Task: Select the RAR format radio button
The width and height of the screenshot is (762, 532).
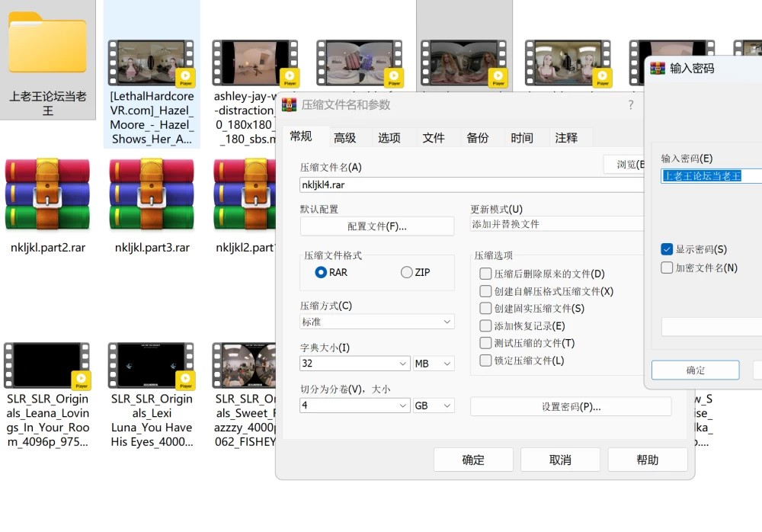Action: [x=321, y=272]
